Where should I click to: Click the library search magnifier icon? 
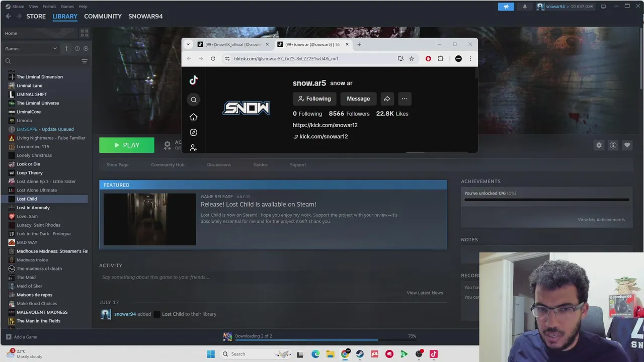tap(8, 61)
